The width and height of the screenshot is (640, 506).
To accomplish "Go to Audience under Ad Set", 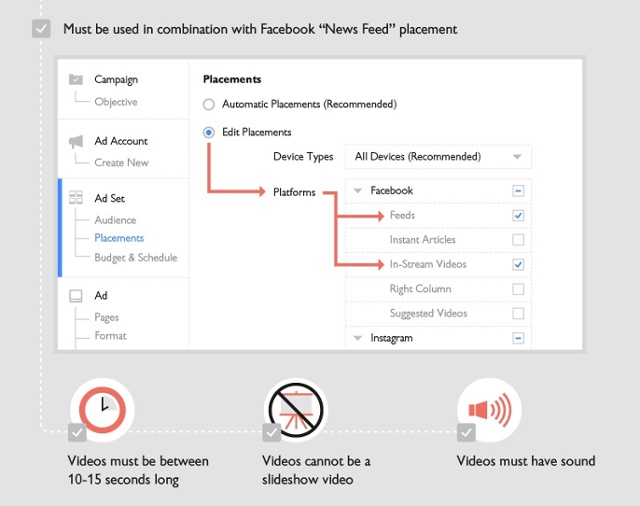I will point(115,220).
